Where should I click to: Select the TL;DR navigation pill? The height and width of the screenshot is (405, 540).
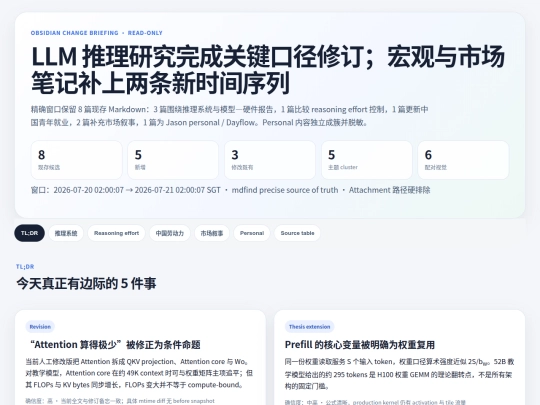tap(29, 233)
